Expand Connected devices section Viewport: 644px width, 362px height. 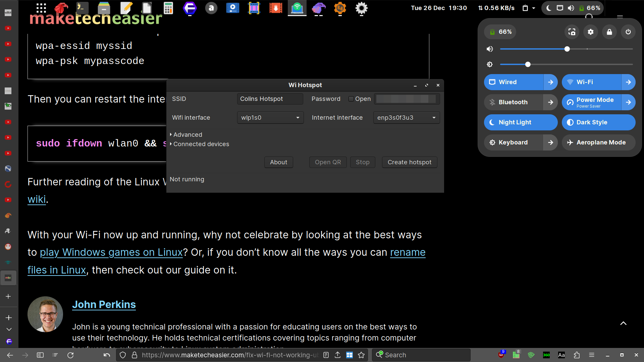coord(201,144)
